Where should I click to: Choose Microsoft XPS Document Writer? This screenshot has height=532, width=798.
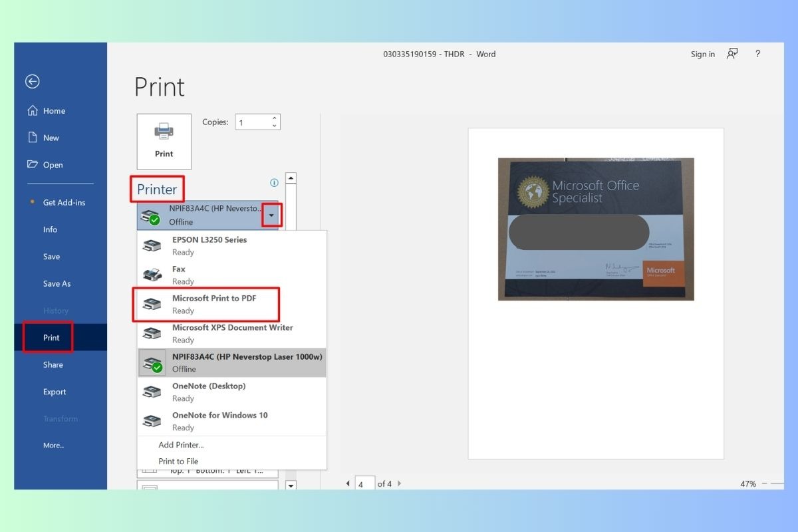pyautogui.click(x=232, y=333)
